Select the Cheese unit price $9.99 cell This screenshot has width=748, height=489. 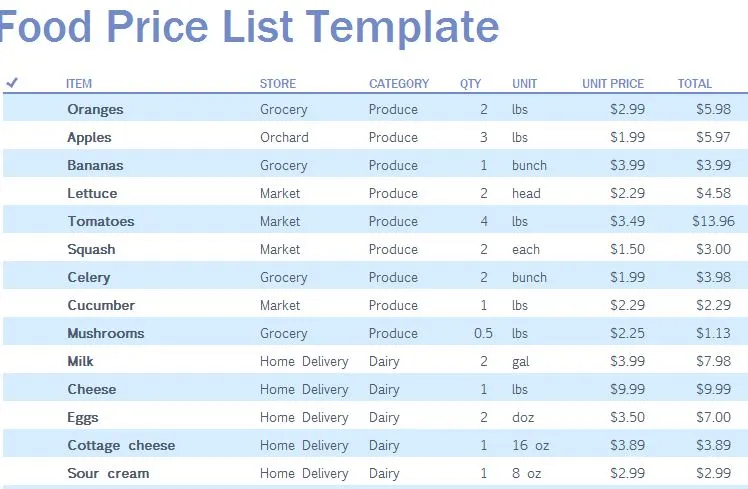627,389
